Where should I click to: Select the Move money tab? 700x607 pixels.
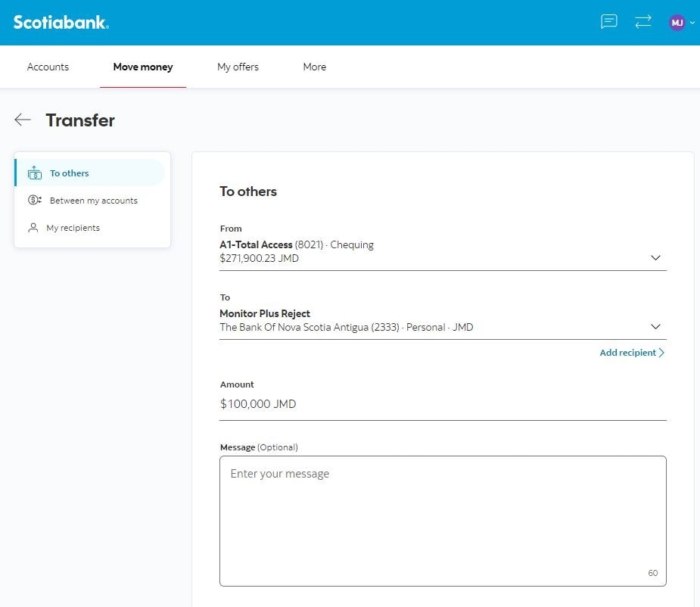click(143, 67)
